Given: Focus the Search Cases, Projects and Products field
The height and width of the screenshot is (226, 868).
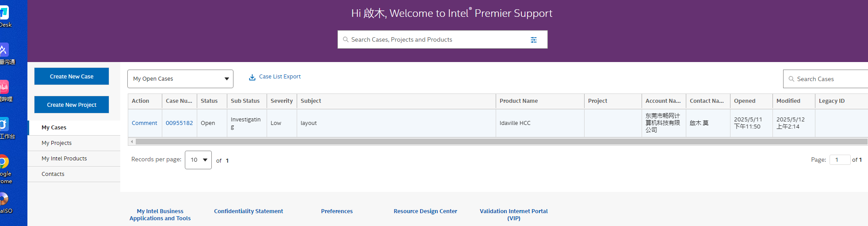Looking at the screenshot, I should 443,39.
